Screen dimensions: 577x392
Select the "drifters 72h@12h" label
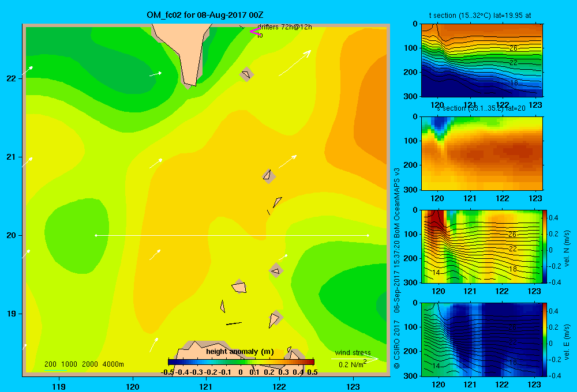click(284, 27)
